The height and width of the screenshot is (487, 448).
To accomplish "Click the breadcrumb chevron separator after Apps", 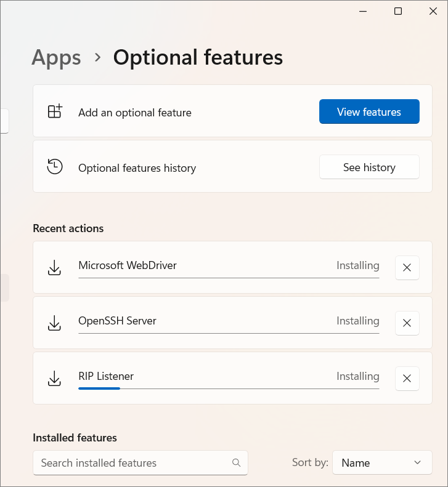I will point(97,58).
